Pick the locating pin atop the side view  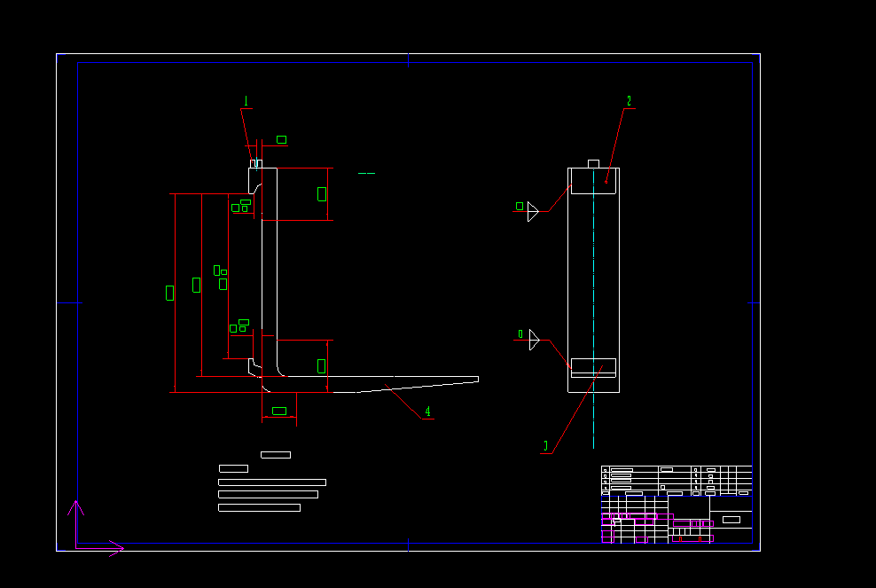click(x=256, y=164)
